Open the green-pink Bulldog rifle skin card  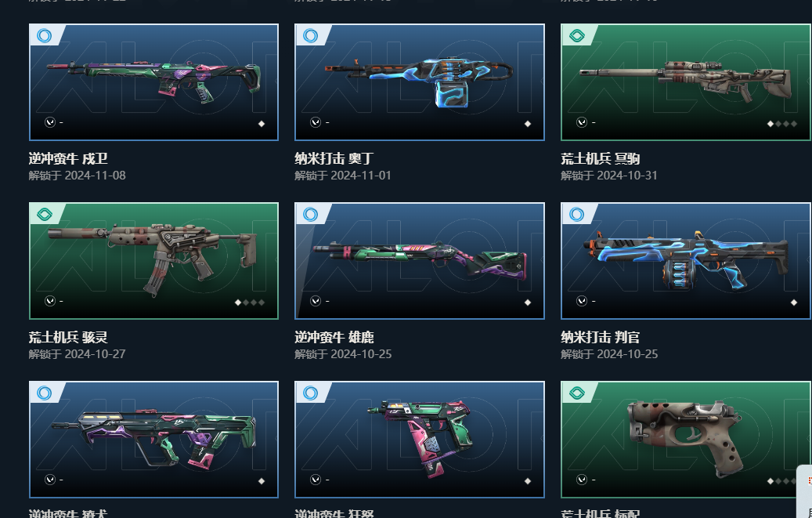point(153,440)
